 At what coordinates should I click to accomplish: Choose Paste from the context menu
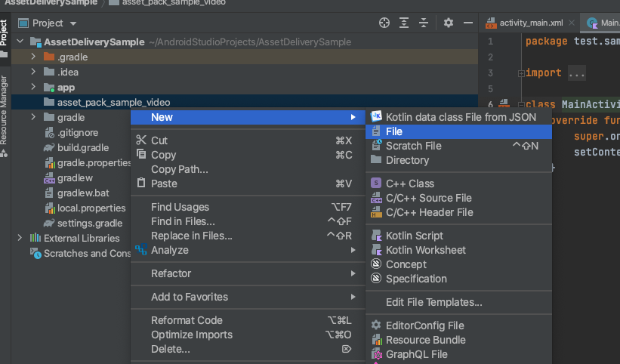pos(248,184)
